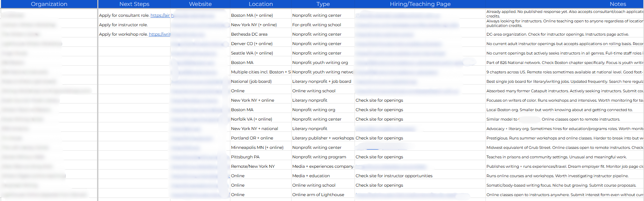Select the 'Advocacy + literary org' note
Screen dimensions: 644x201
coord(565,129)
